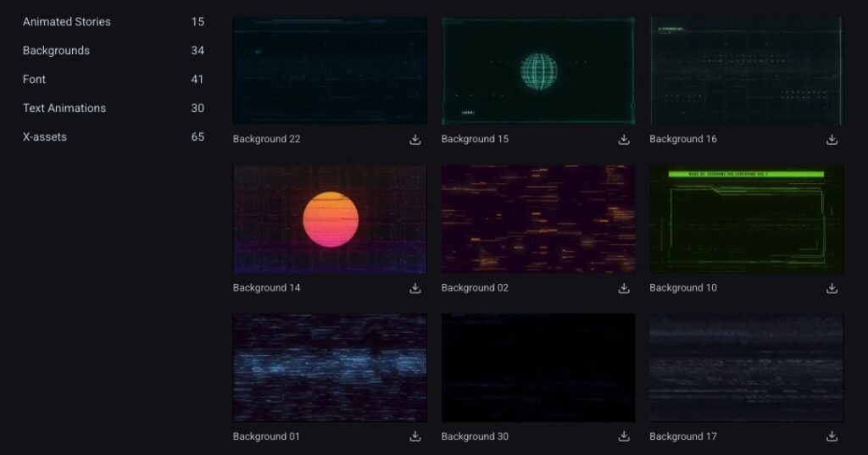The image size is (868, 455).
Task: Download Background 17 with its arrow icon
Action: [x=832, y=436]
